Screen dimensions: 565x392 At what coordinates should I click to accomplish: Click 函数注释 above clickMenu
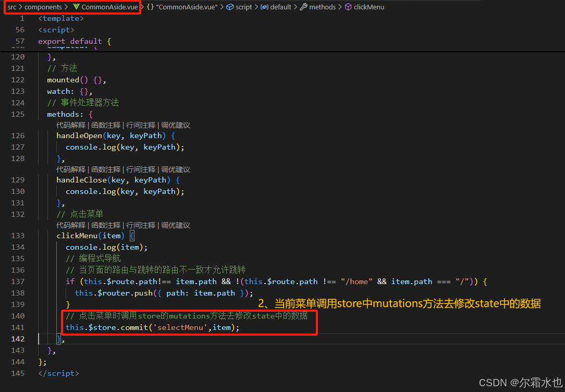[106, 225]
